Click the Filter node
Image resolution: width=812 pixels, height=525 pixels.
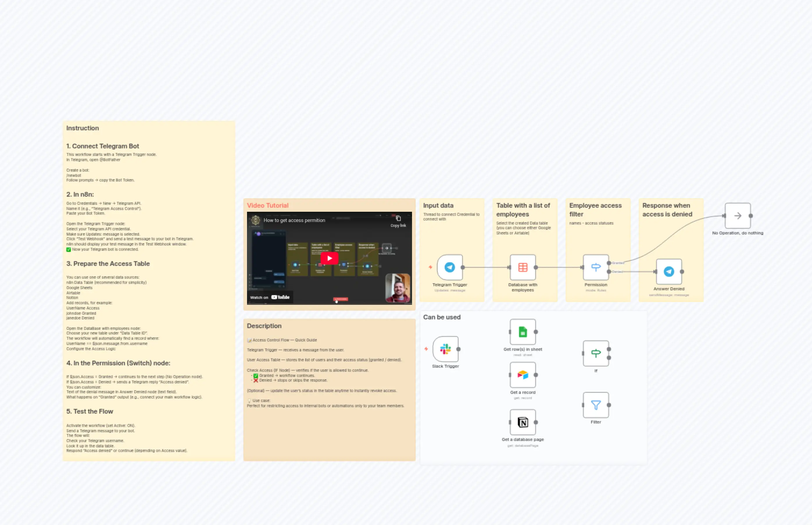coord(596,405)
